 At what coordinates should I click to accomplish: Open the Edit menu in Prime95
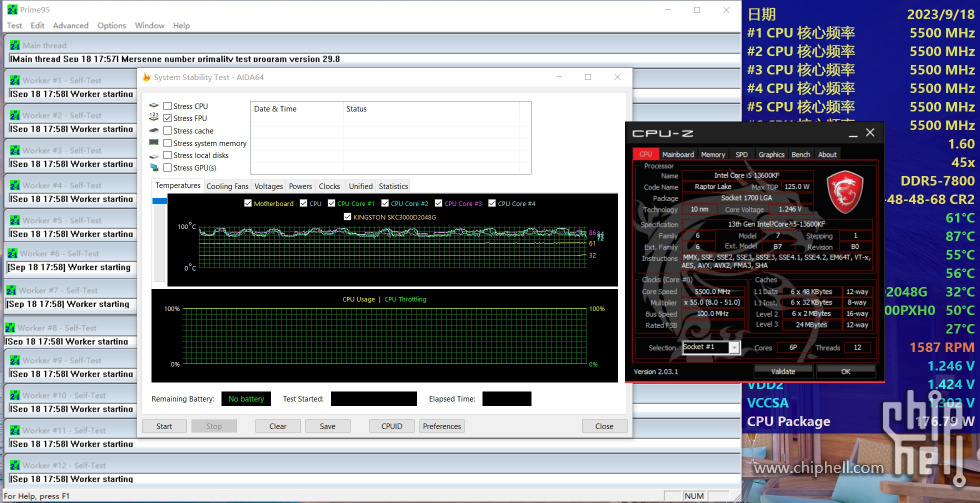coord(38,26)
